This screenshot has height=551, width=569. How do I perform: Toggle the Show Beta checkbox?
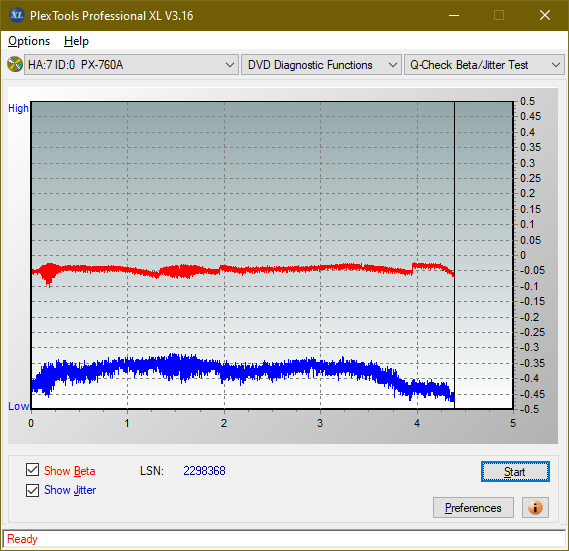32,470
